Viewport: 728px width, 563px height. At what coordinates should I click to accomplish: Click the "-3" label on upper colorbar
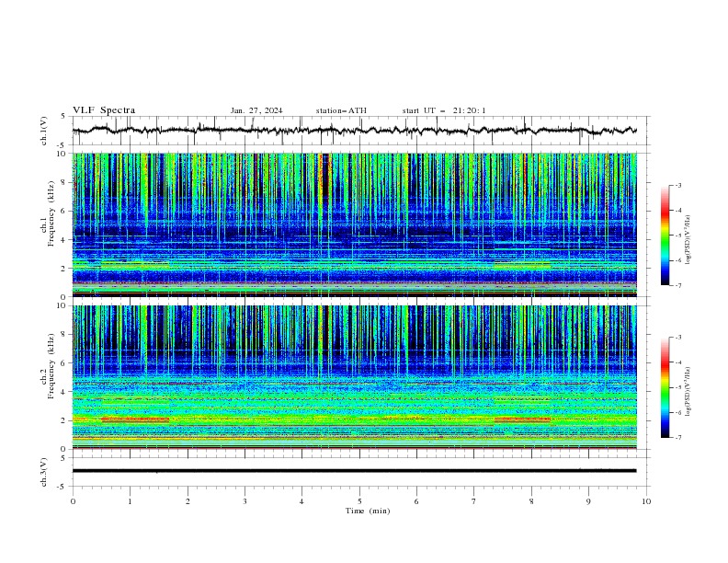pyautogui.click(x=677, y=185)
